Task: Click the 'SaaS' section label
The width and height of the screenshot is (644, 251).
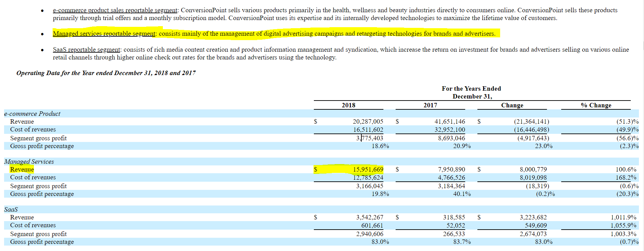Action: point(11,210)
